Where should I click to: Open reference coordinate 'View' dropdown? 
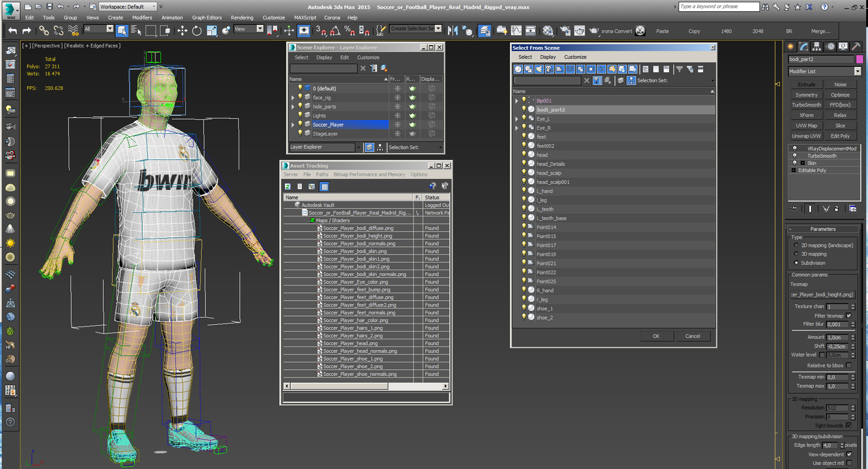click(249, 29)
